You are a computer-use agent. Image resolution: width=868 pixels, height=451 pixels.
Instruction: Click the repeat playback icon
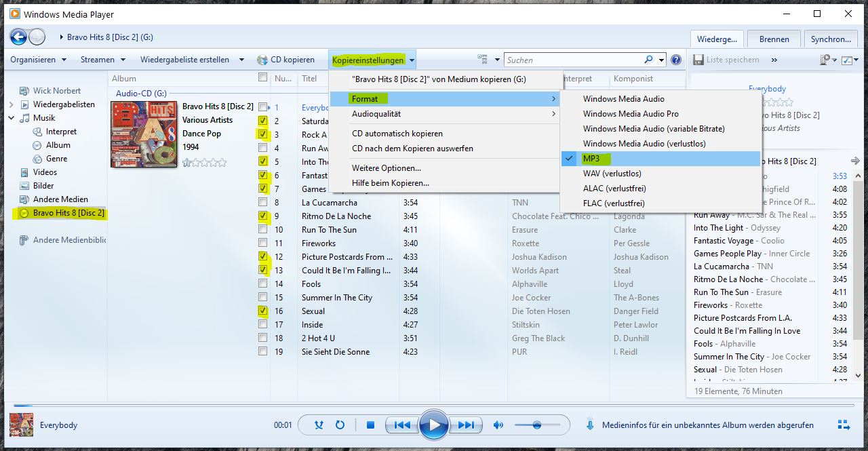click(x=339, y=425)
